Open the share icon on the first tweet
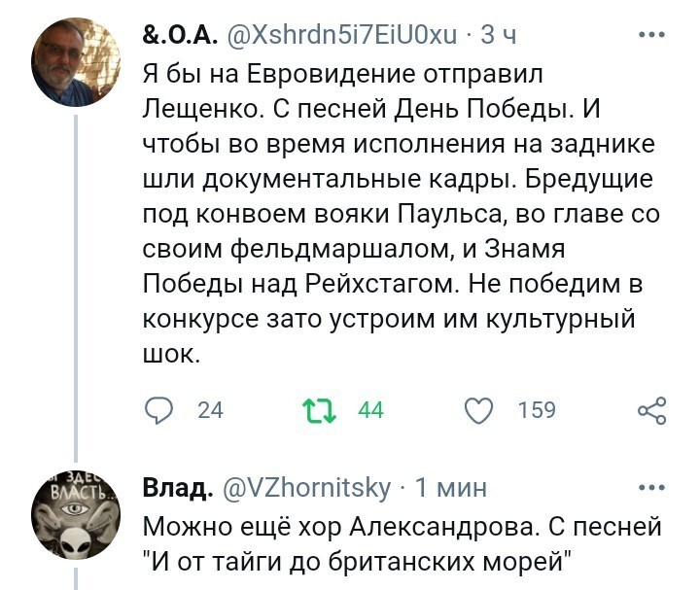Viewport: 700px width, 590px height. point(652,410)
